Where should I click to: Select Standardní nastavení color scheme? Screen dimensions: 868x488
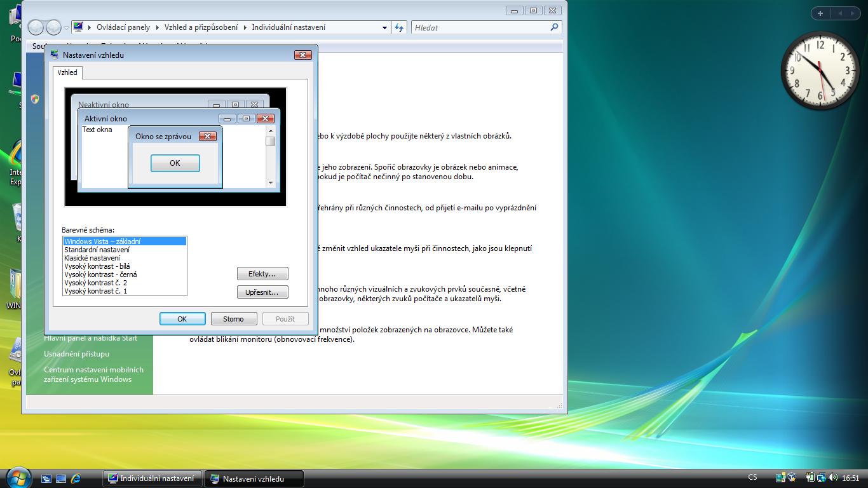point(125,250)
